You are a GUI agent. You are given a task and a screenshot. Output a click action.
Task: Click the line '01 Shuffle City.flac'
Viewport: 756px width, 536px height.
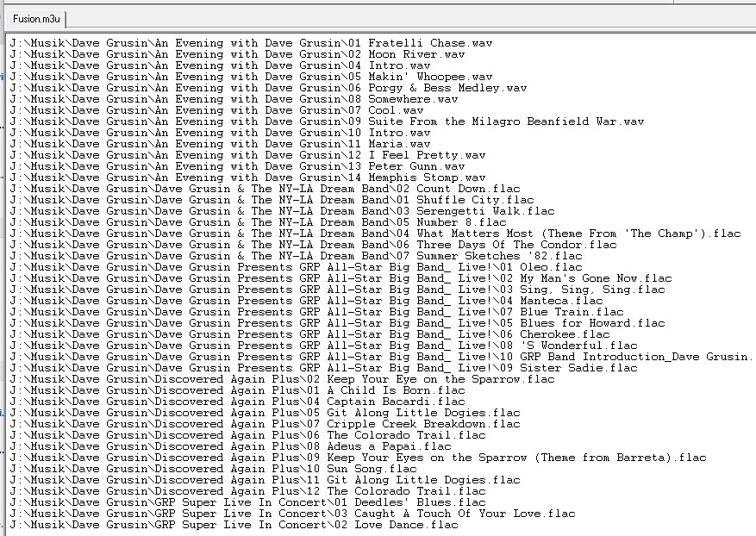[272, 200]
